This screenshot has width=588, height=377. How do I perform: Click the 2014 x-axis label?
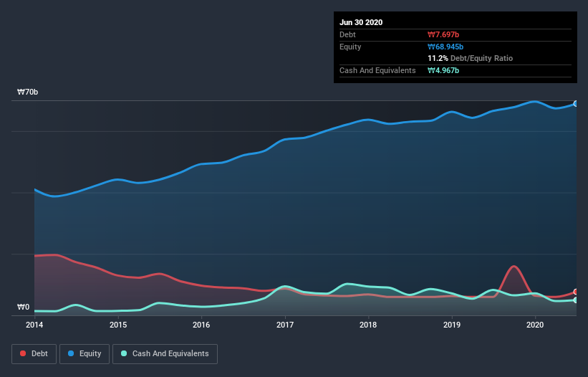[34, 325]
